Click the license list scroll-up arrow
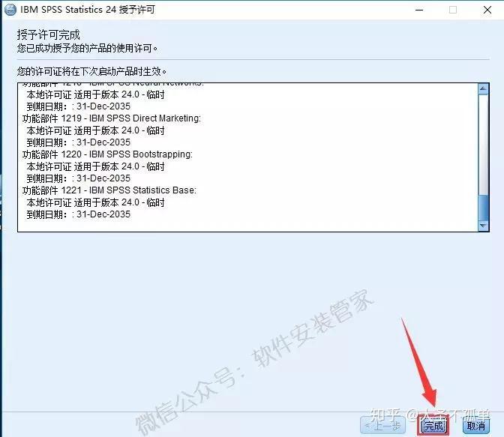 tap(483, 89)
